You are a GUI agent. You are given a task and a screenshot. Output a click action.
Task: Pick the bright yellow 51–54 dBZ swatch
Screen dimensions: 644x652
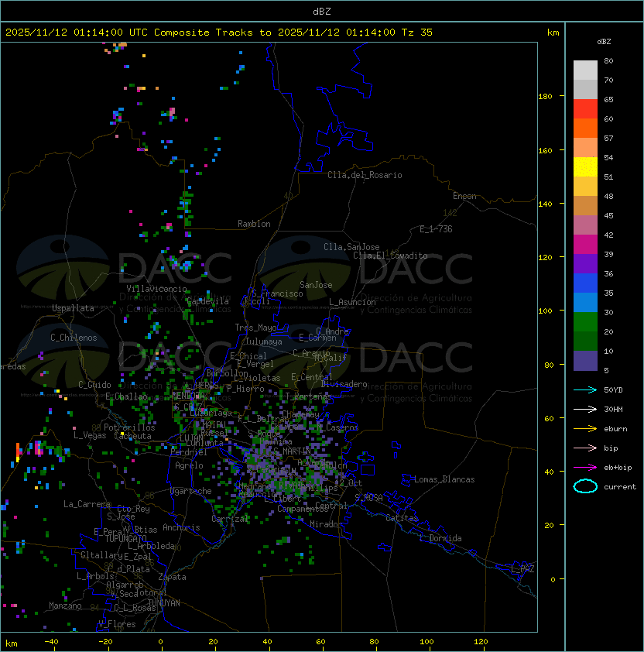point(585,167)
